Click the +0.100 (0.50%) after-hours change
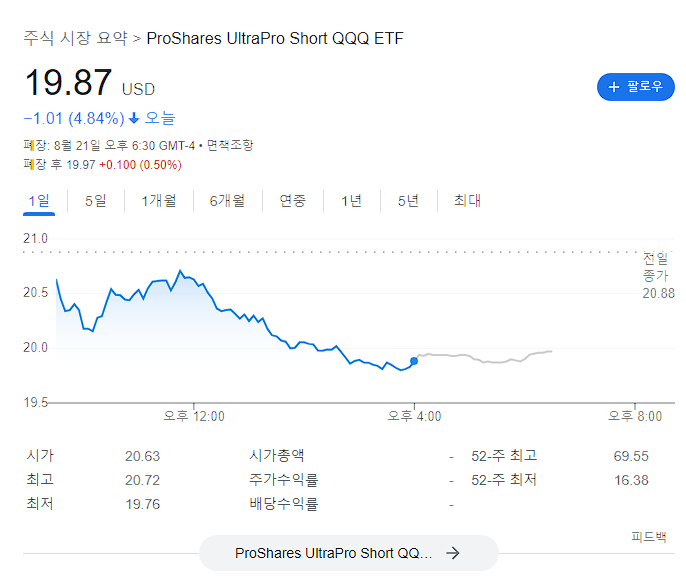The image size is (686, 582). [140, 165]
